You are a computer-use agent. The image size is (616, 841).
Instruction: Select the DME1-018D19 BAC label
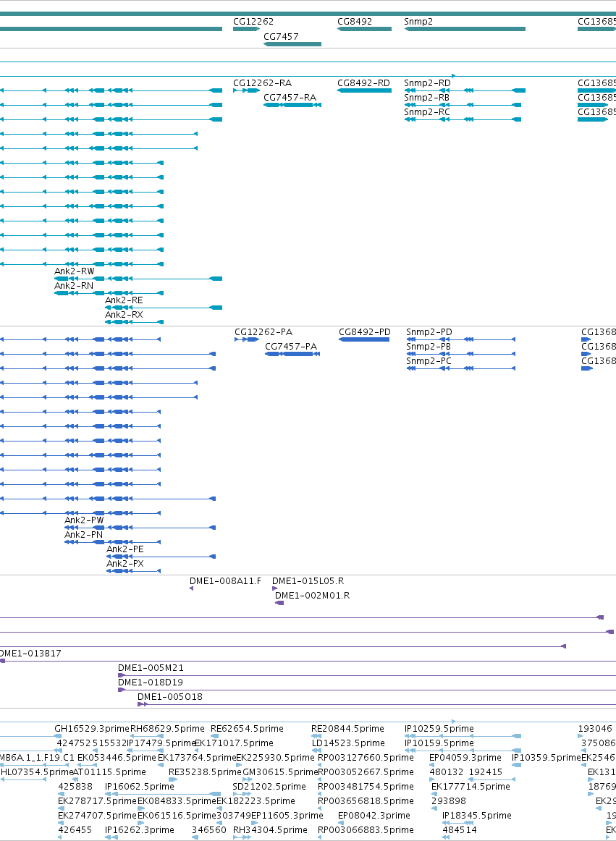(x=151, y=682)
